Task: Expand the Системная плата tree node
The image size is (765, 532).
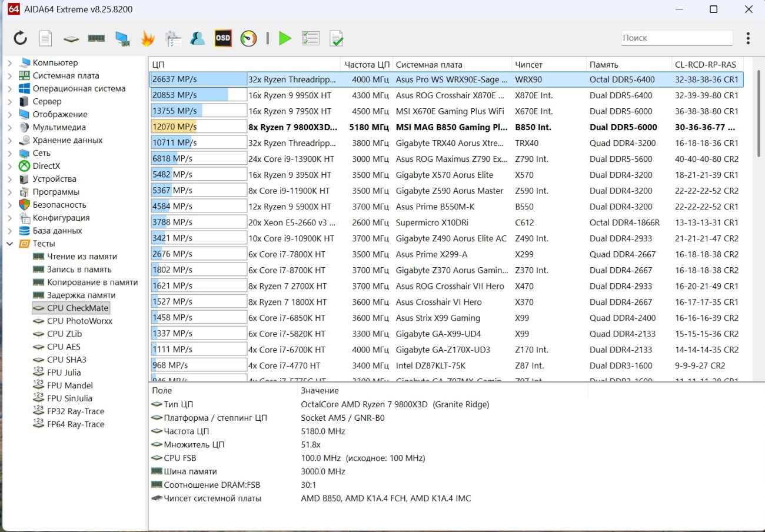Action: [9, 76]
